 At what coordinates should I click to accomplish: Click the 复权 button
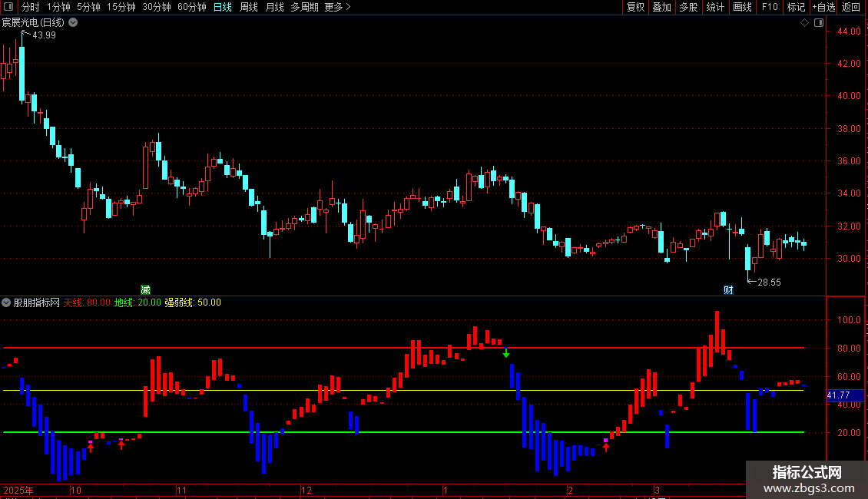(x=635, y=7)
